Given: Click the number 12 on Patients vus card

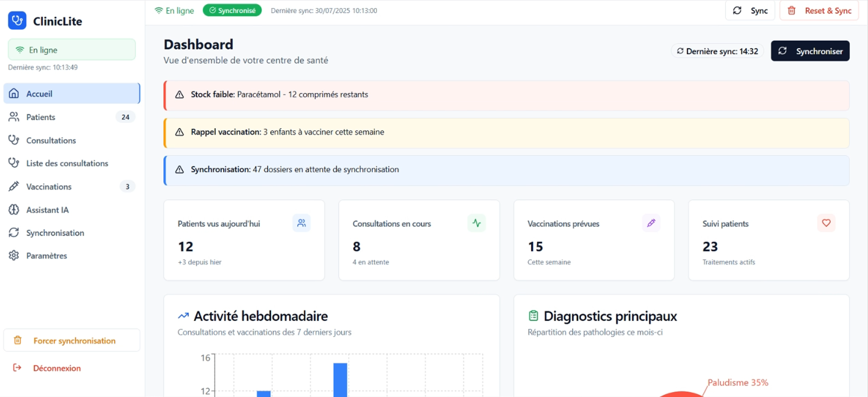Looking at the screenshot, I should pyautogui.click(x=185, y=247).
